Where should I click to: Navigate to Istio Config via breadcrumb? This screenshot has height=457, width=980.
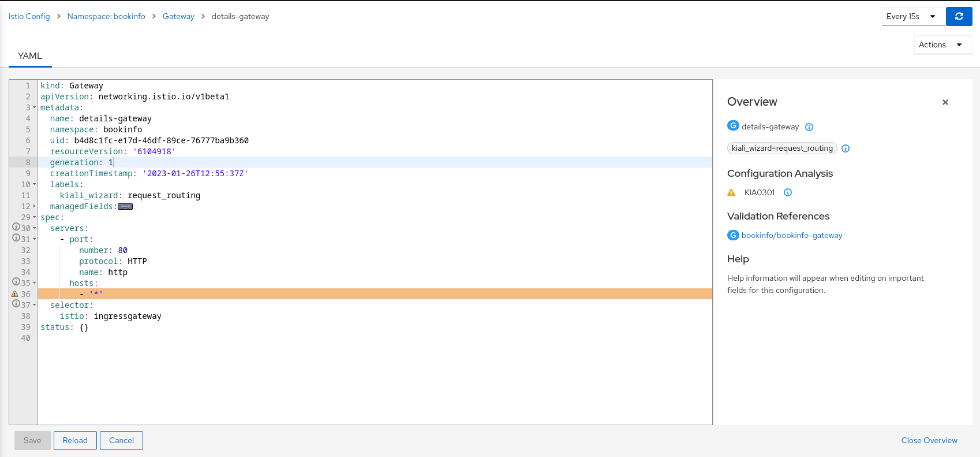(29, 16)
